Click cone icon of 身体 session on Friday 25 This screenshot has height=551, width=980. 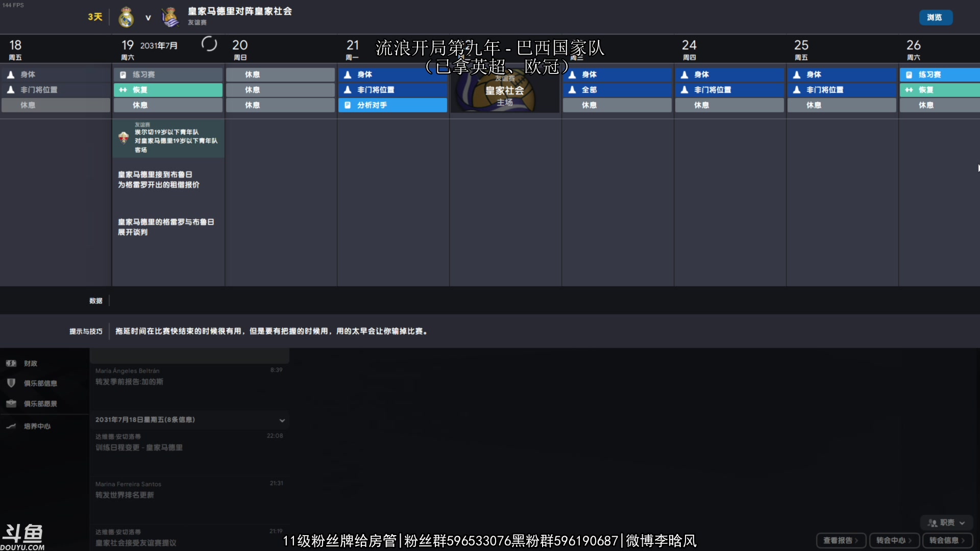(x=797, y=74)
